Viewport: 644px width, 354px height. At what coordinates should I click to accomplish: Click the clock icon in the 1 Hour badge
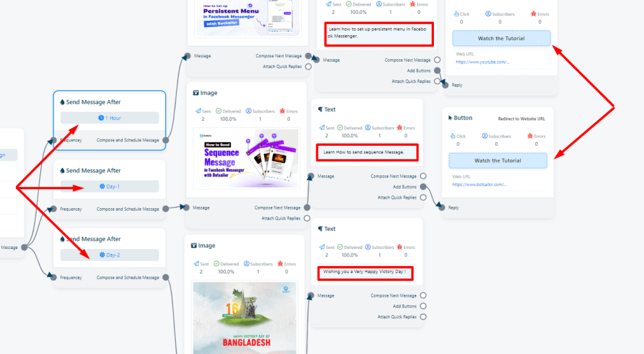coord(101,118)
